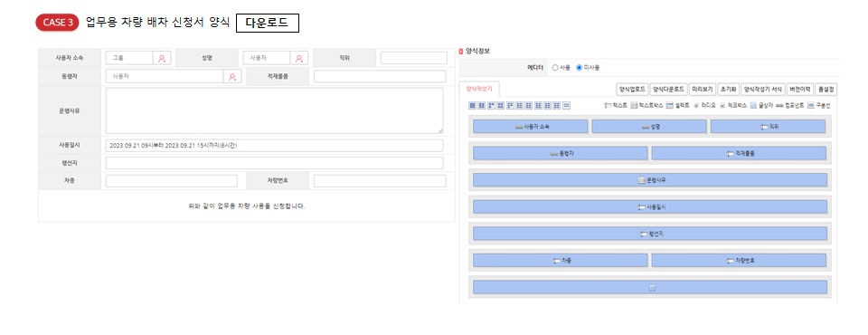The height and width of the screenshot is (335, 868).
Task: Click into the 차종 input field
Action: [172, 181]
